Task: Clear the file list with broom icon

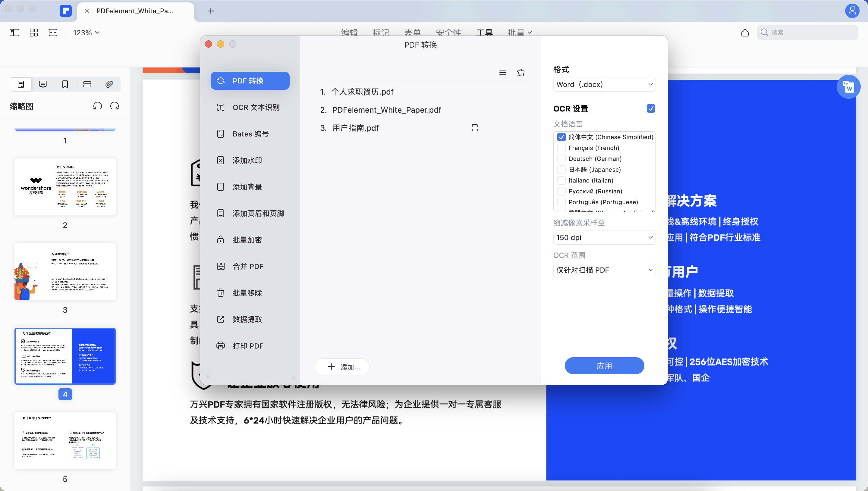Action: pos(520,73)
